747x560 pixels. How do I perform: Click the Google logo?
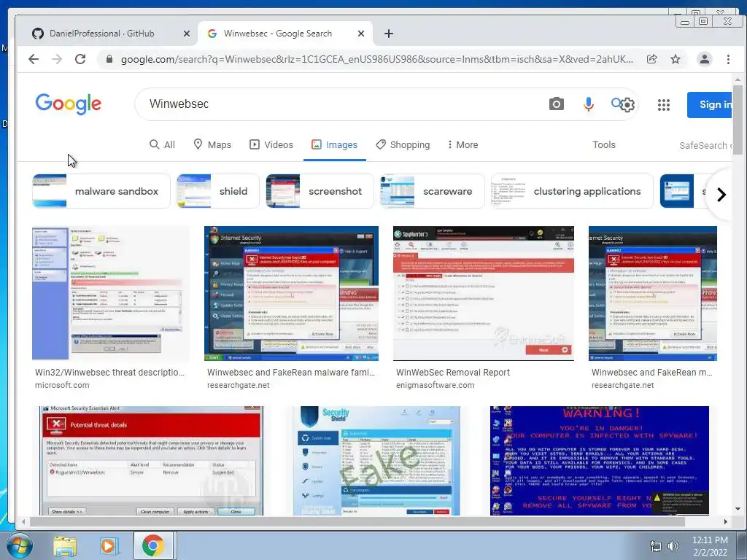coord(68,104)
